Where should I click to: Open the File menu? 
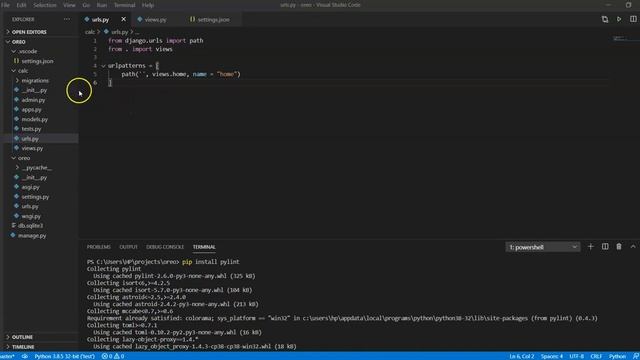coord(5,5)
